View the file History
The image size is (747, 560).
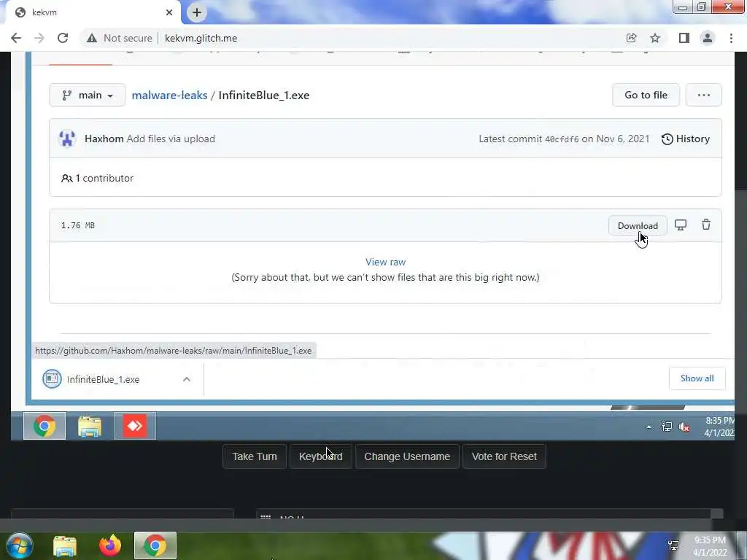686,139
